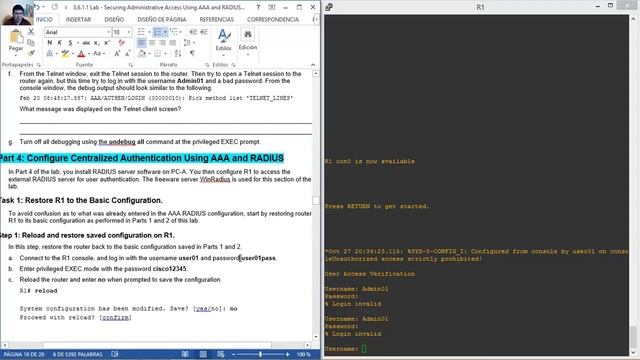Click the justify alignment icon
Image resolution: width=640 pixels, height=360 pixels.
point(172,42)
